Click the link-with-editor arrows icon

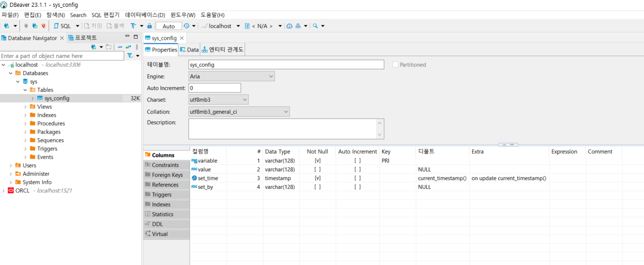(128, 46)
